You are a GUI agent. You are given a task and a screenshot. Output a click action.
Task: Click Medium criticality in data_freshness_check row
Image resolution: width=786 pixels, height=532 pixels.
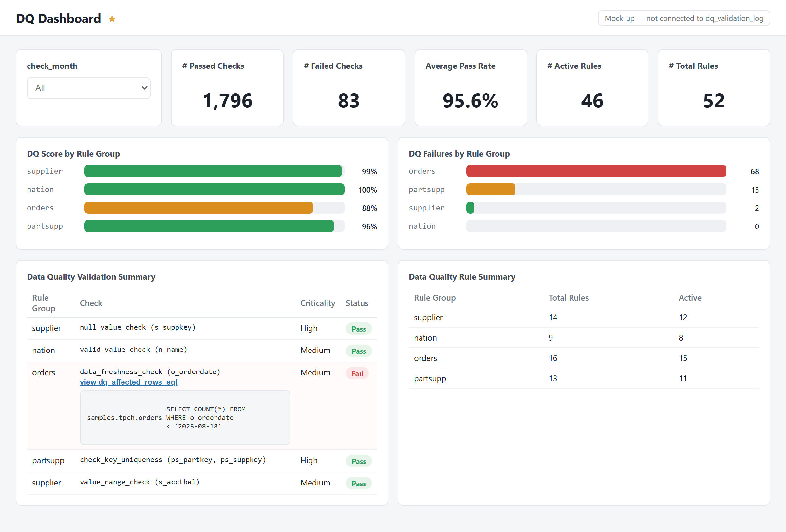(x=315, y=373)
